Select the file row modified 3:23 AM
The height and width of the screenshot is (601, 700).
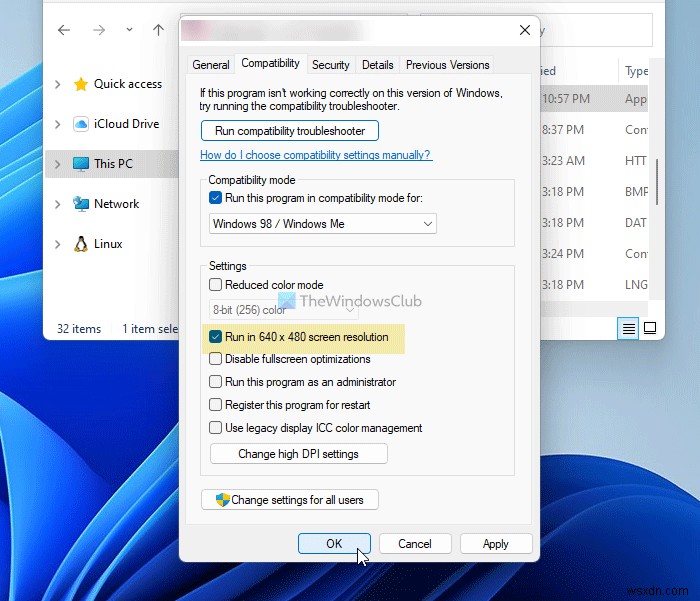pos(594,161)
